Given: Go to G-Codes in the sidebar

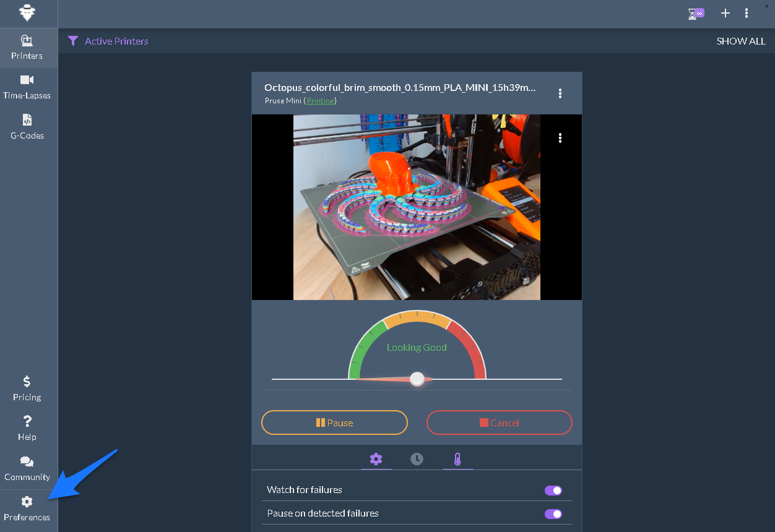Looking at the screenshot, I should (x=27, y=127).
